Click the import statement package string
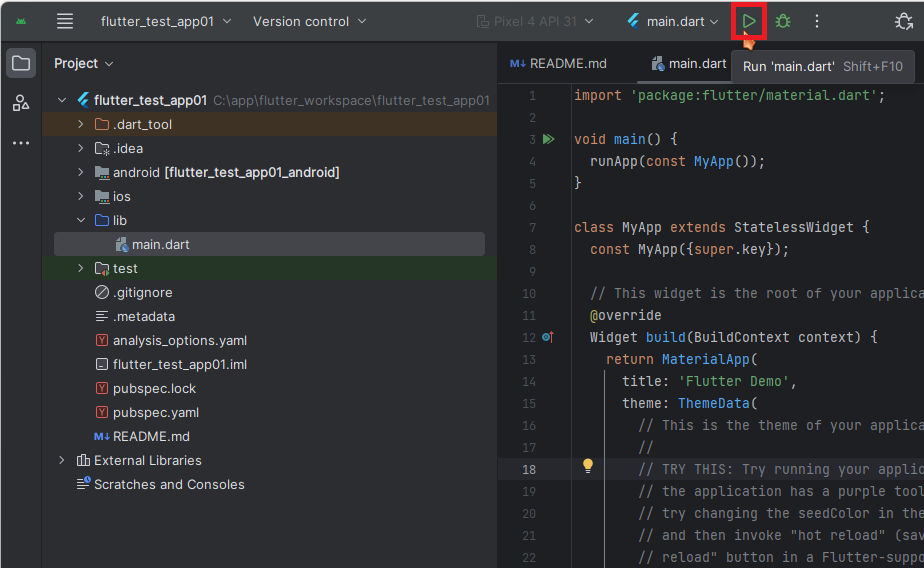924x568 pixels. (753, 95)
